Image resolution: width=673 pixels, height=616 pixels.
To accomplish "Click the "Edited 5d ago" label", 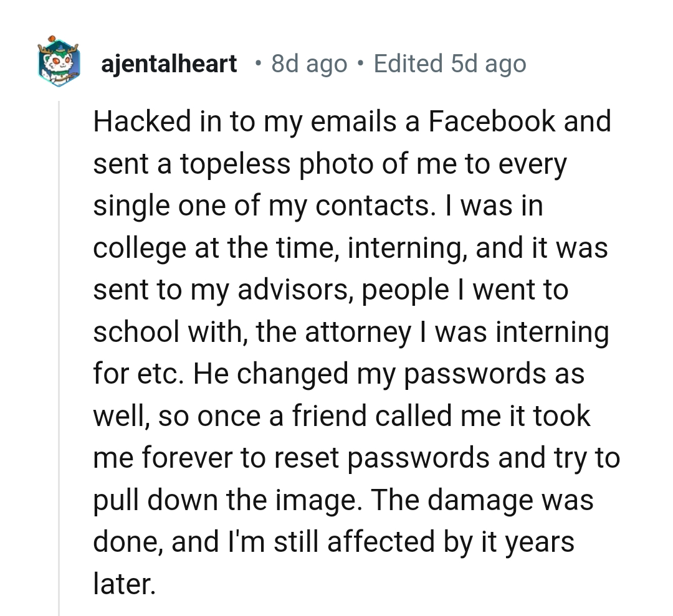I will pyautogui.click(x=449, y=64).
